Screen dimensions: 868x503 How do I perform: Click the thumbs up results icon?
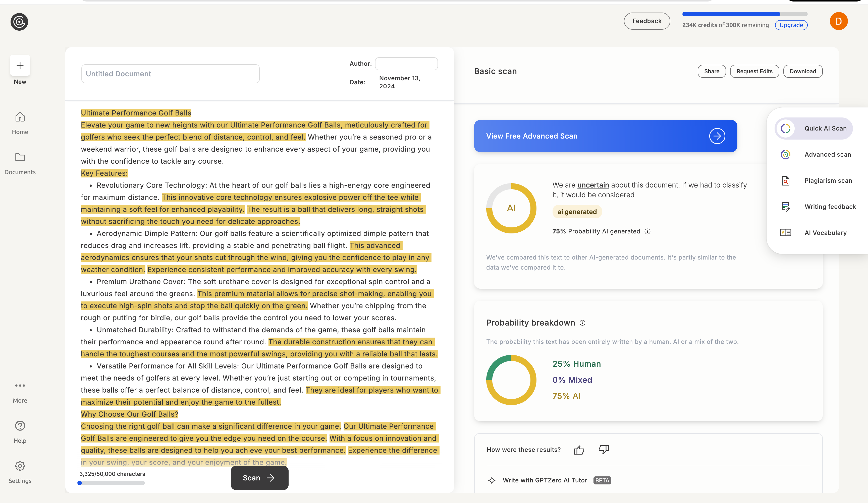tap(579, 450)
